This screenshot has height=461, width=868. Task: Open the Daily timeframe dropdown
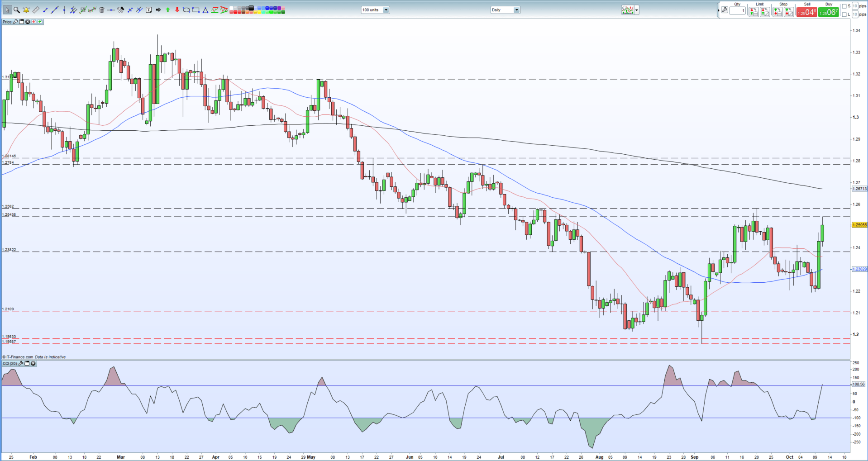click(506, 10)
